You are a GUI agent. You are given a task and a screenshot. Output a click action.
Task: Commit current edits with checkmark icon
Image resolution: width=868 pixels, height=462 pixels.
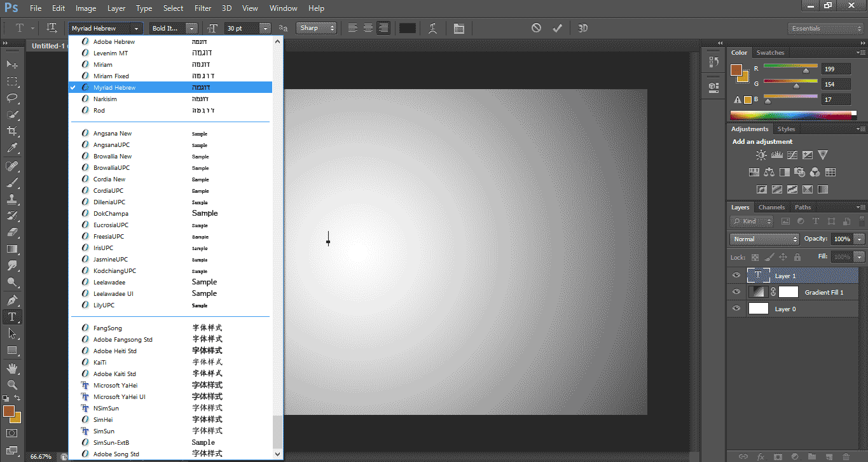click(557, 28)
